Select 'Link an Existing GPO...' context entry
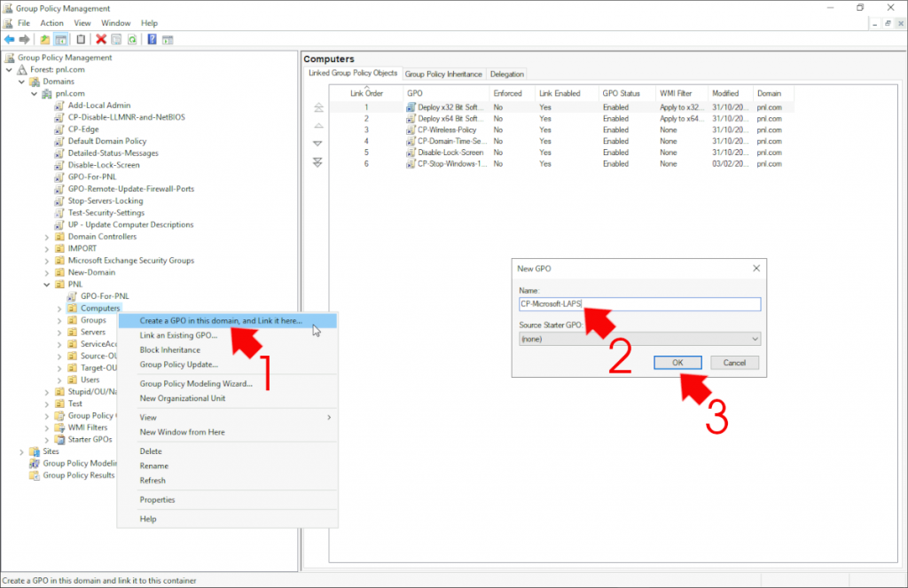 pyautogui.click(x=178, y=335)
